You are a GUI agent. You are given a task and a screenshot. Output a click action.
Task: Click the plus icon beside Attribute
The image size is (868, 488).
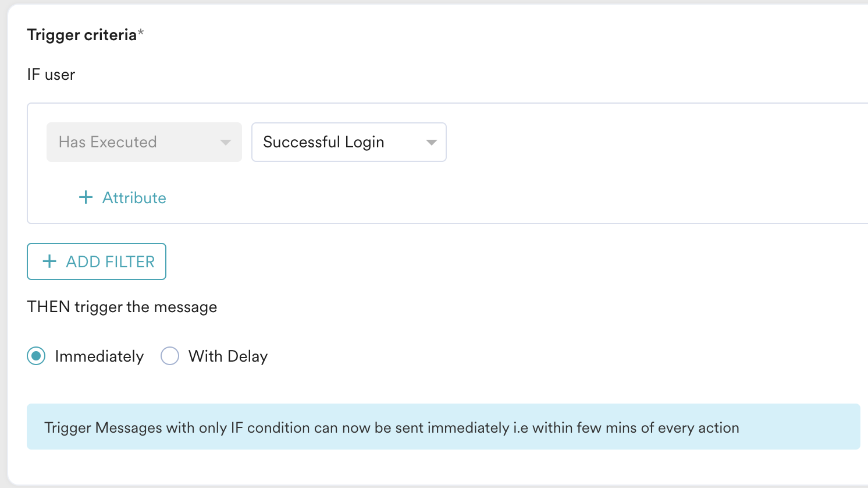pos(86,197)
